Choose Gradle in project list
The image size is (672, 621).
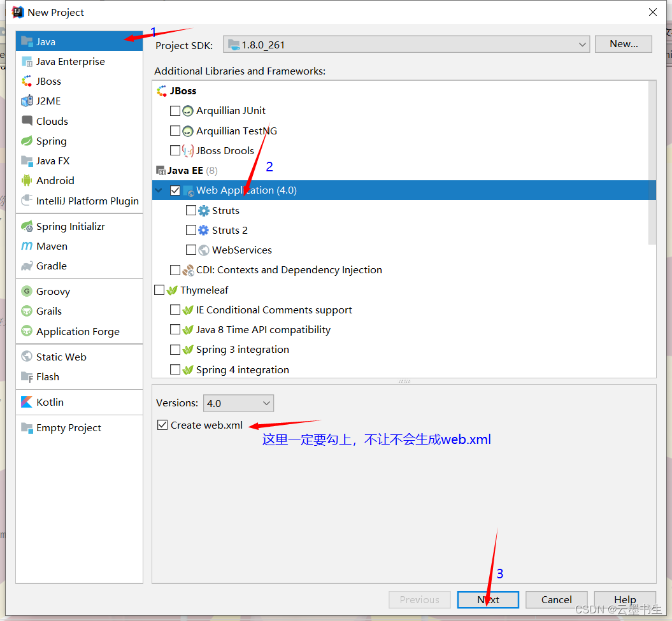(79, 266)
